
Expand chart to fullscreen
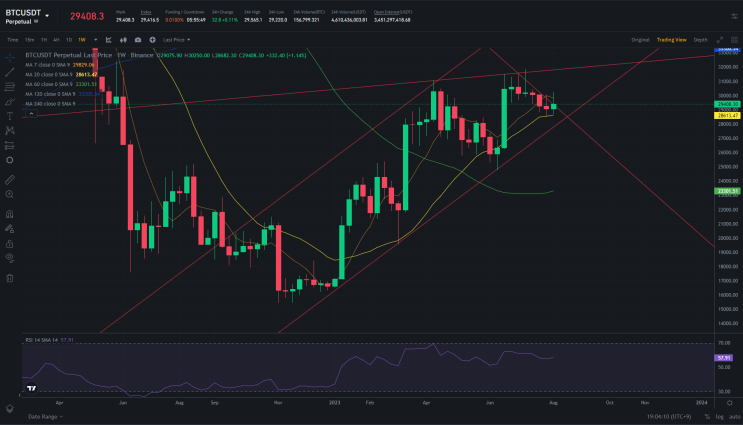coord(720,40)
